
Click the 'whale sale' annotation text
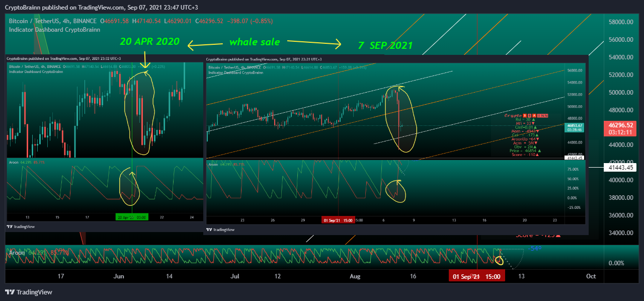[x=254, y=42]
